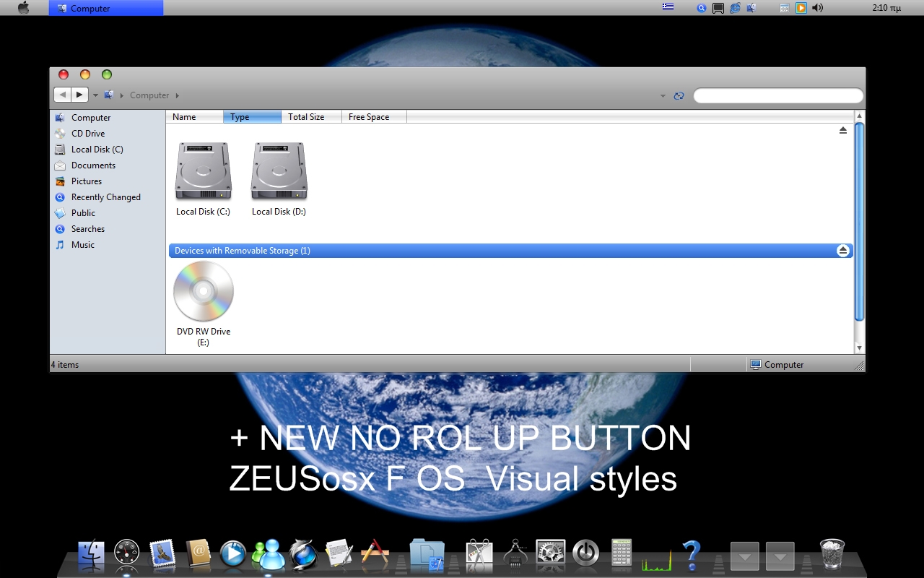Open the recent pages dropdown arrow
The width and height of the screenshot is (924, 578).
[95, 95]
